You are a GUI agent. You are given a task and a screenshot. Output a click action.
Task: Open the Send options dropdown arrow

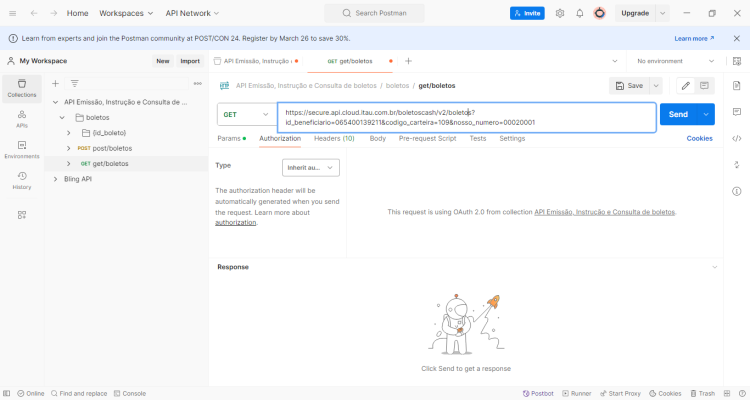coord(706,114)
